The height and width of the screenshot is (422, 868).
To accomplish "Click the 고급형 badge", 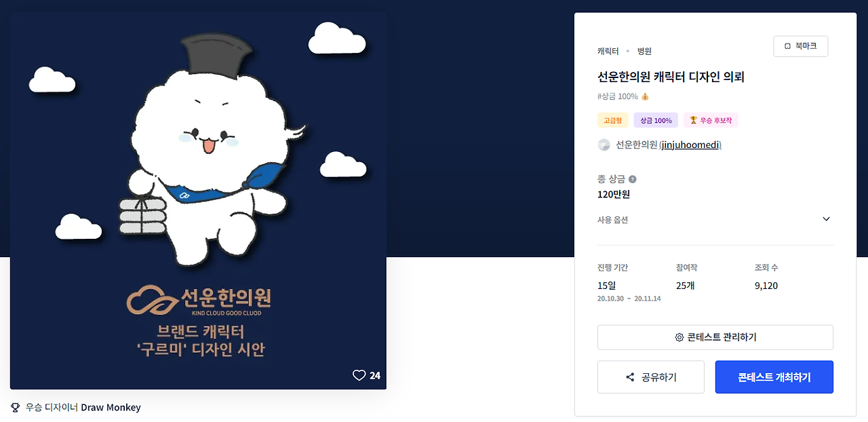I will tap(613, 120).
